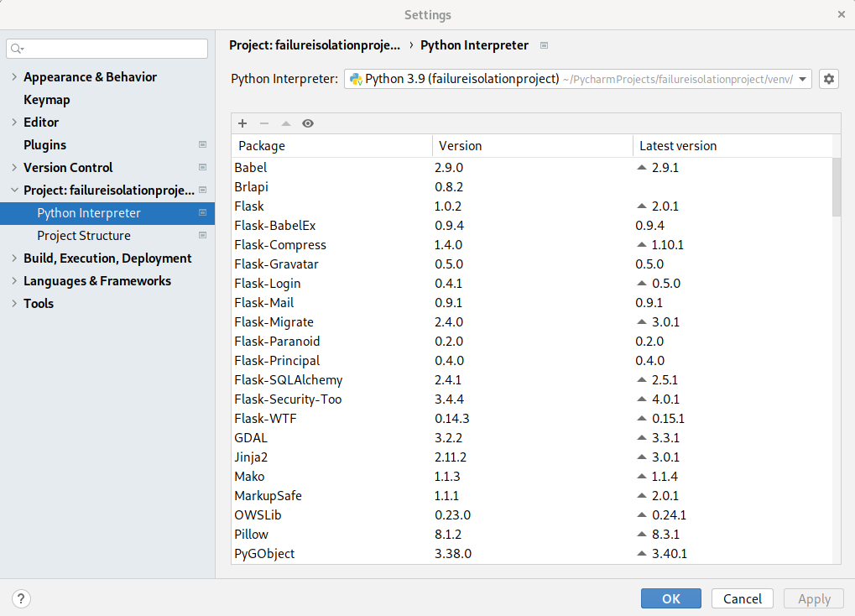The height and width of the screenshot is (616, 855).
Task: Select the Flask-Mail package row
Action: (x=532, y=303)
